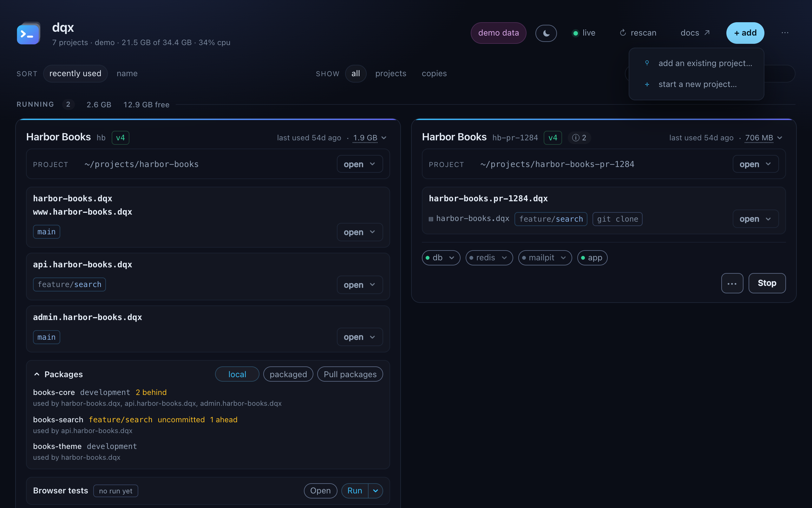Click the rescan refresh icon
The width and height of the screenshot is (812, 508).
click(x=623, y=33)
